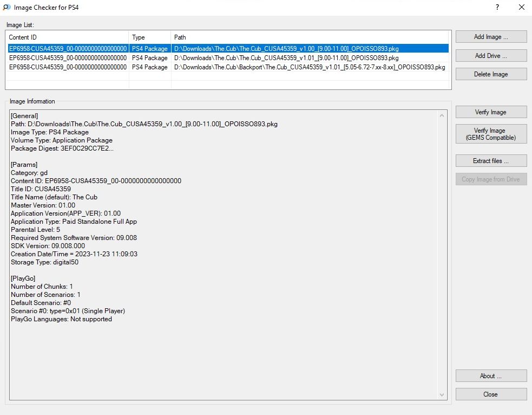The width and height of the screenshot is (532, 415).
Task: Extract files from the package
Action: 491,160
